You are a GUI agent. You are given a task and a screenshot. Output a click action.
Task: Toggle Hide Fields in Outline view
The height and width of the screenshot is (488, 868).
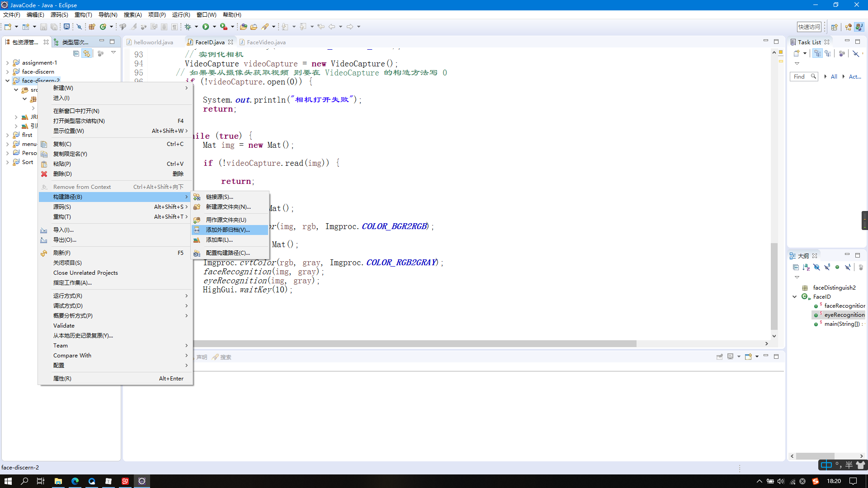816,267
